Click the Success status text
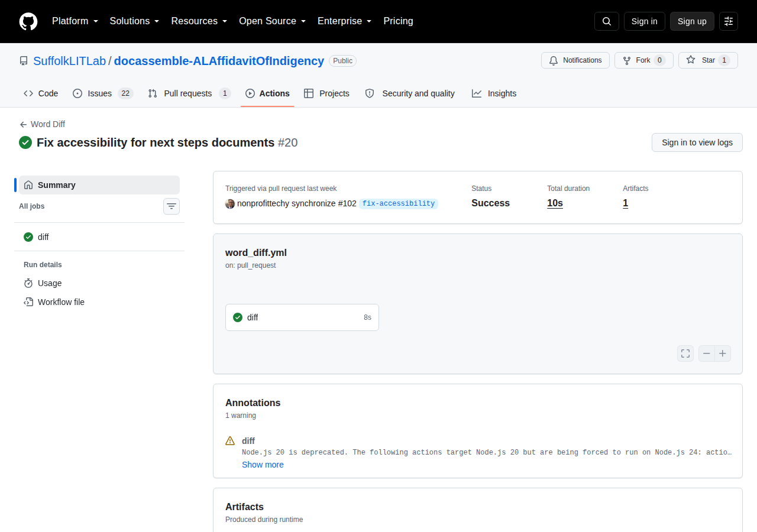Image resolution: width=757 pixels, height=532 pixels. tap(490, 203)
